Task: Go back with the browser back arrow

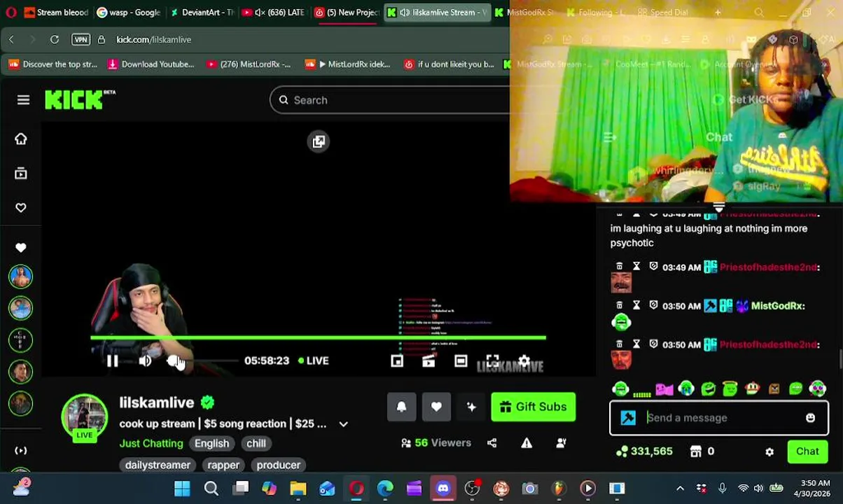Action: click(11, 39)
